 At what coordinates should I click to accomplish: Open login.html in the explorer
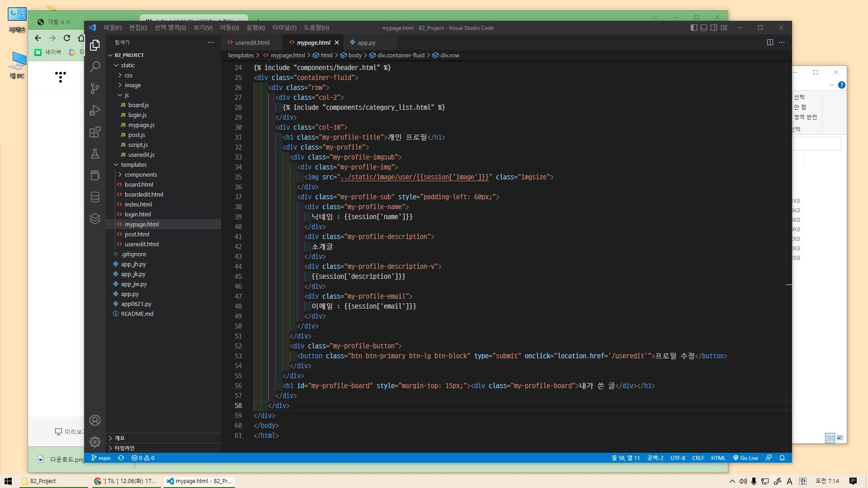[137, 214]
